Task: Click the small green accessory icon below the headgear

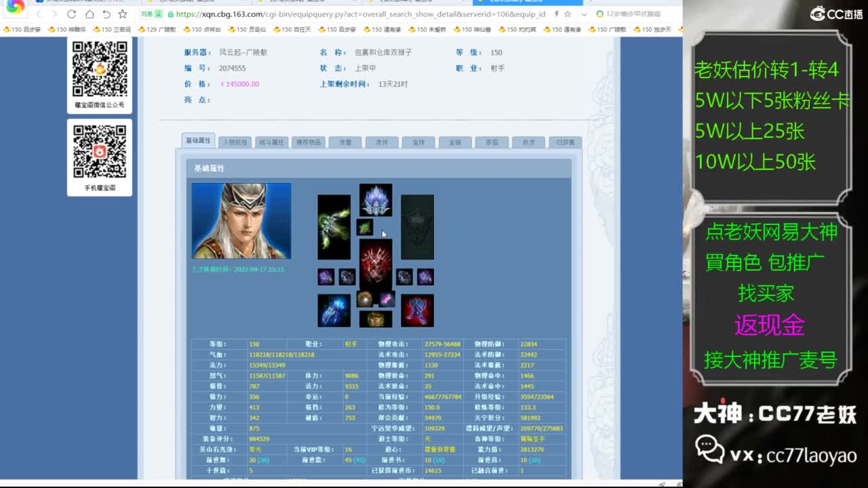Action: 365,227
